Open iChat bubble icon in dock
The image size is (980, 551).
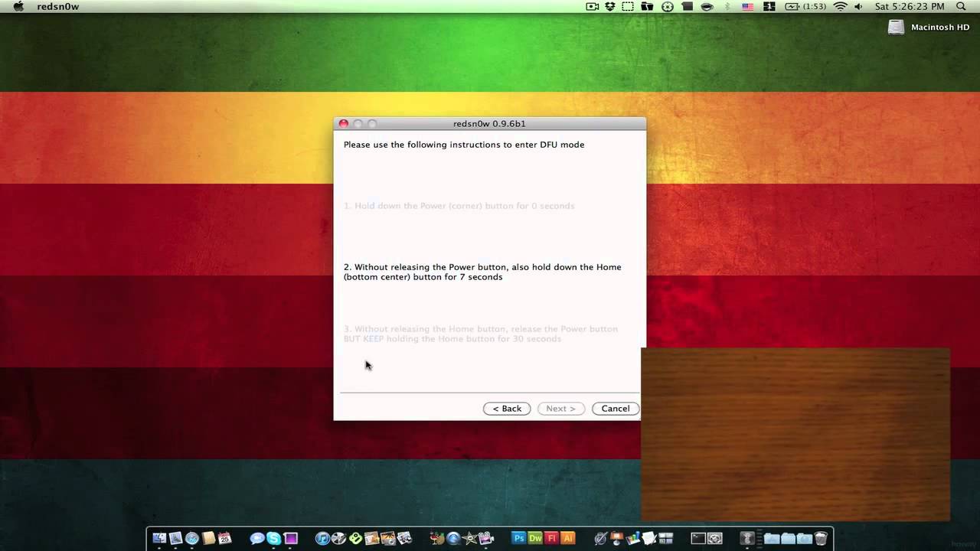tap(257, 538)
